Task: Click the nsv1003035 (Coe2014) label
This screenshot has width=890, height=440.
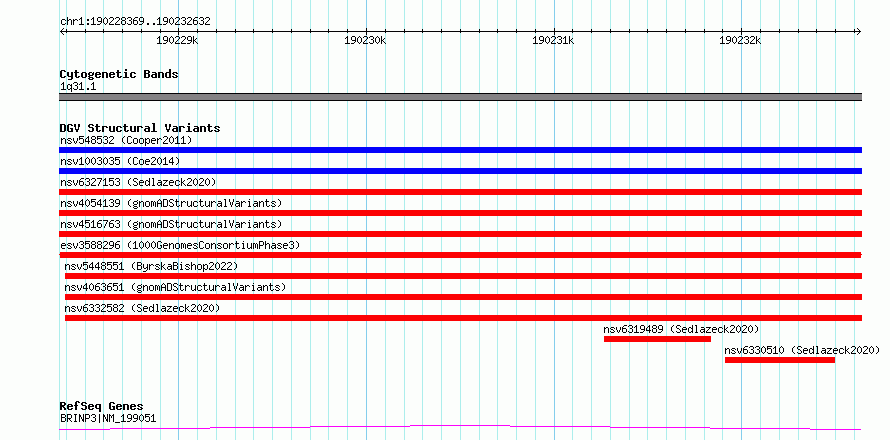Action: tap(120, 161)
